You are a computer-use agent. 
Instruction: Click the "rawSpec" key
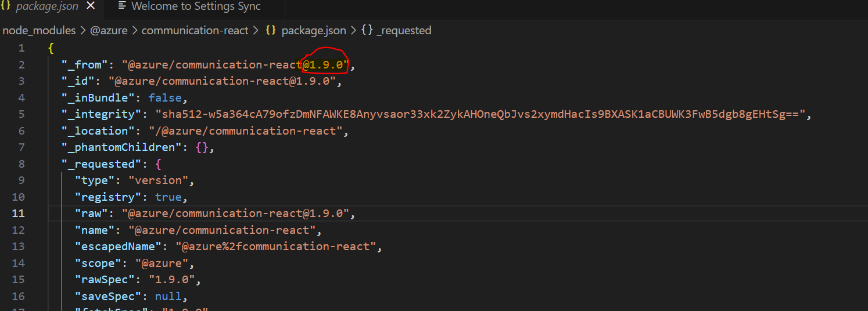[x=105, y=279]
